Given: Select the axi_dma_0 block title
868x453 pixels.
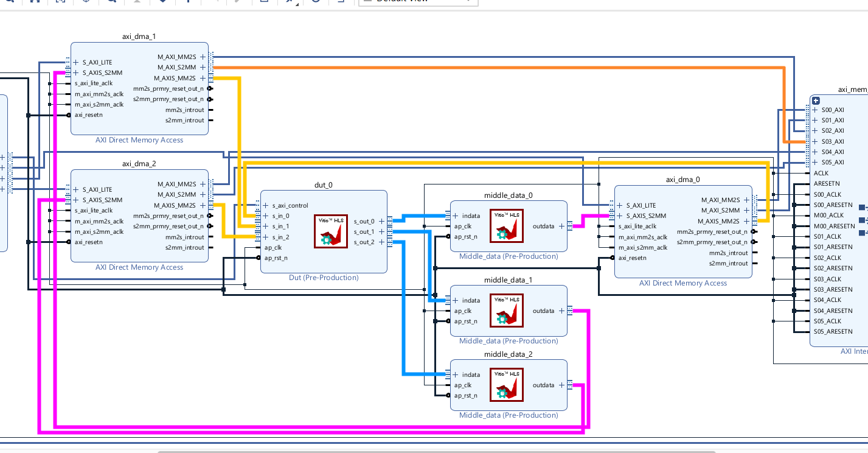Looking at the screenshot, I should 683,180.
